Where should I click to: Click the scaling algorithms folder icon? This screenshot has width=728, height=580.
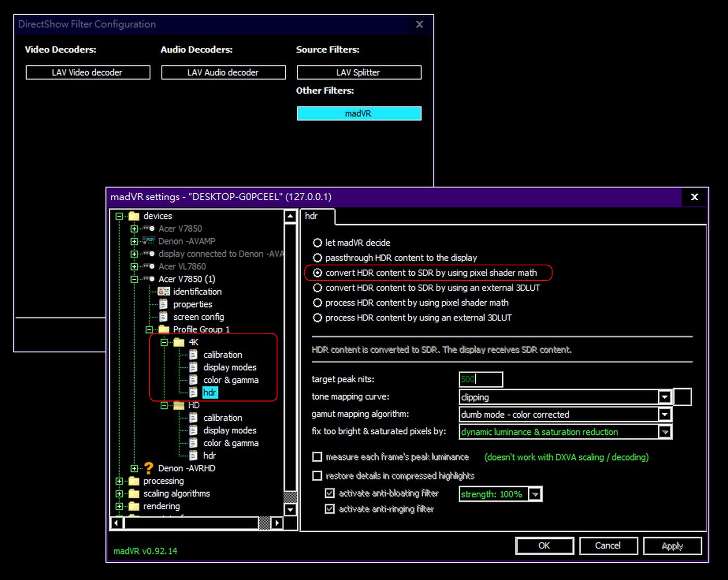134,493
